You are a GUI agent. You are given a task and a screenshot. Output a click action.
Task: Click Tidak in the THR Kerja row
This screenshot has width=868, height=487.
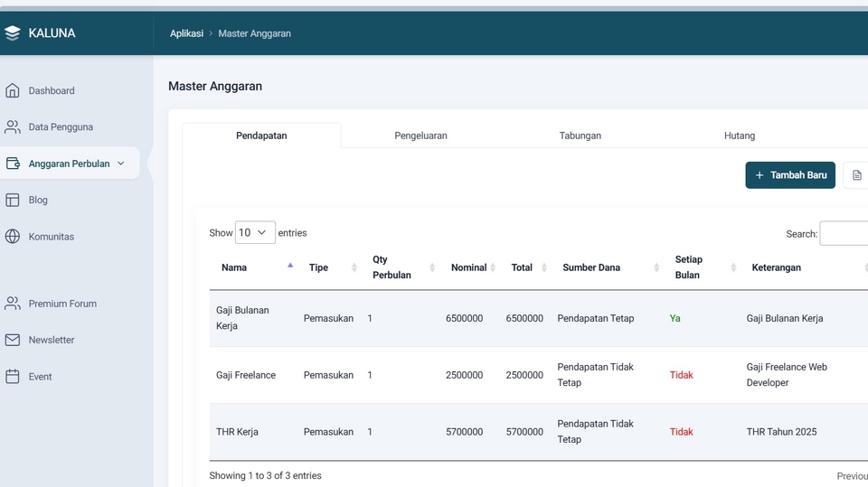(x=682, y=432)
